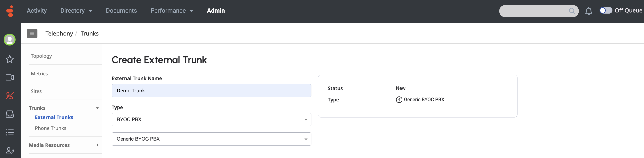Click the Telephony breadcrumb link
The width and height of the screenshot is (644, 158).
pyautogui.click(x=59, y=33)
